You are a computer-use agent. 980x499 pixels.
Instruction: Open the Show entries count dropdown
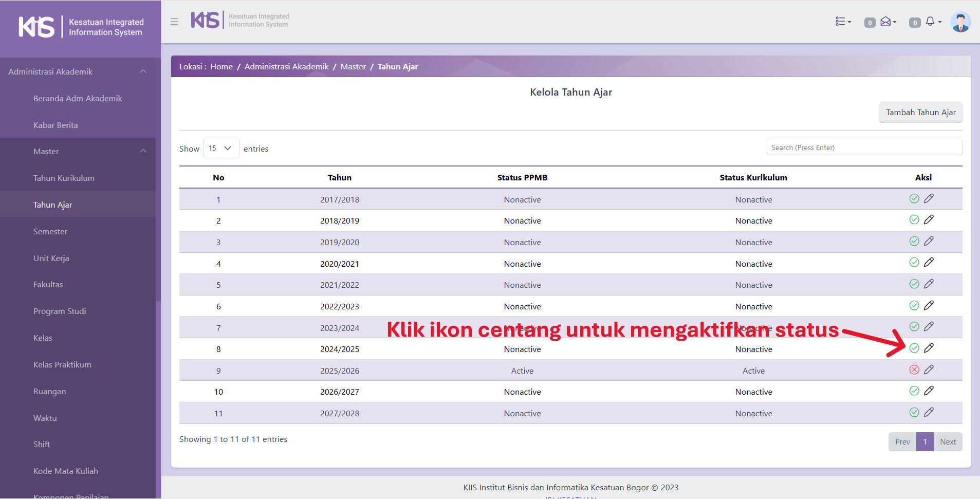coord(221,148)
